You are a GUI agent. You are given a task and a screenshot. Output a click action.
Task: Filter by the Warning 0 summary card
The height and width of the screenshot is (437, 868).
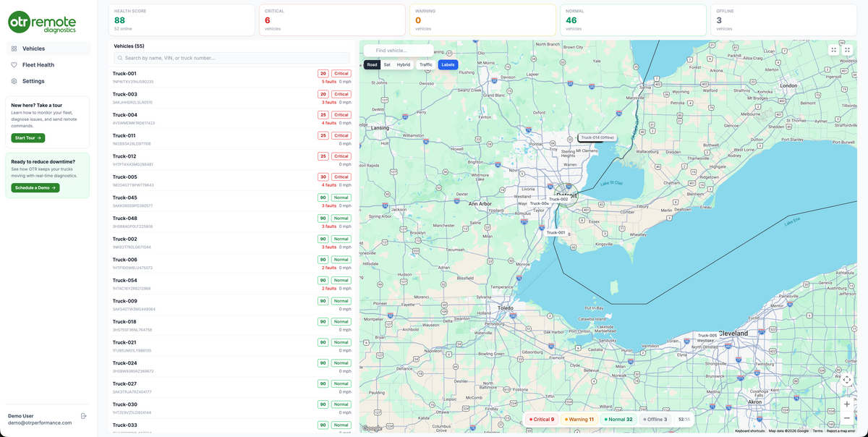(482, 20)
